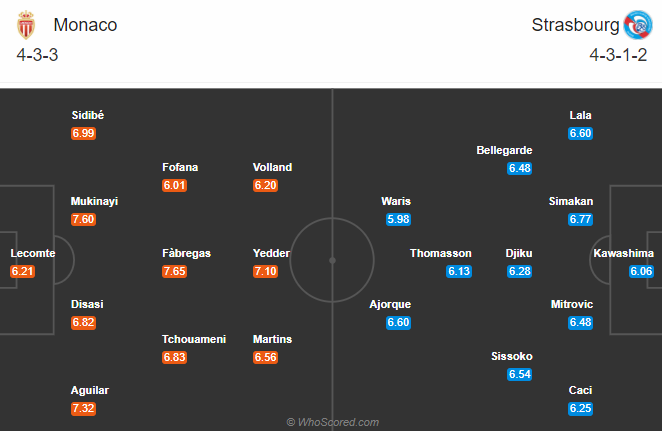Select goalkeeper Lecomte's name
The image size is (662, 432).
tap(33, 253)
